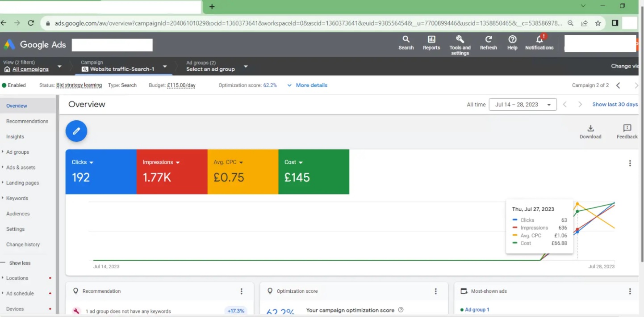
Task: Open the browser side panel icon
Action: click(615, 23)
